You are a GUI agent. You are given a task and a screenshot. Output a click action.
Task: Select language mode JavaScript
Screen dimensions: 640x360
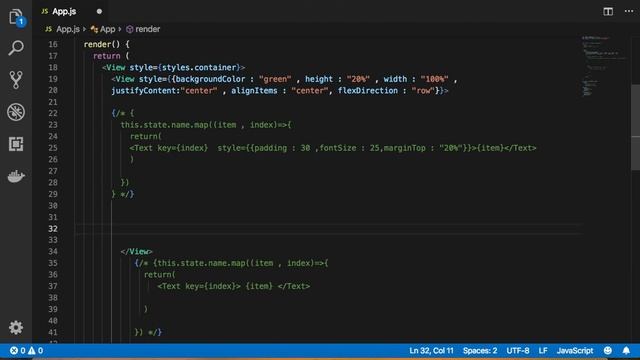(x=575, y=351)
